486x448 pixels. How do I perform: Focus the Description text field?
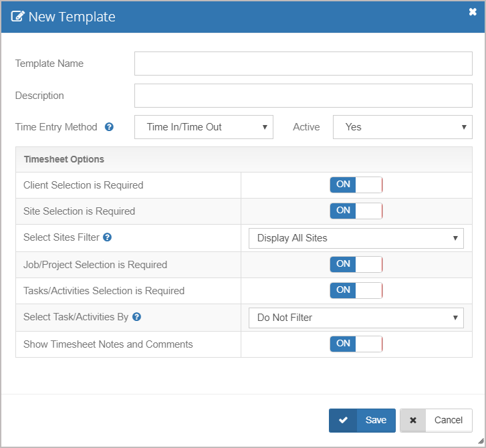[303, 96]
